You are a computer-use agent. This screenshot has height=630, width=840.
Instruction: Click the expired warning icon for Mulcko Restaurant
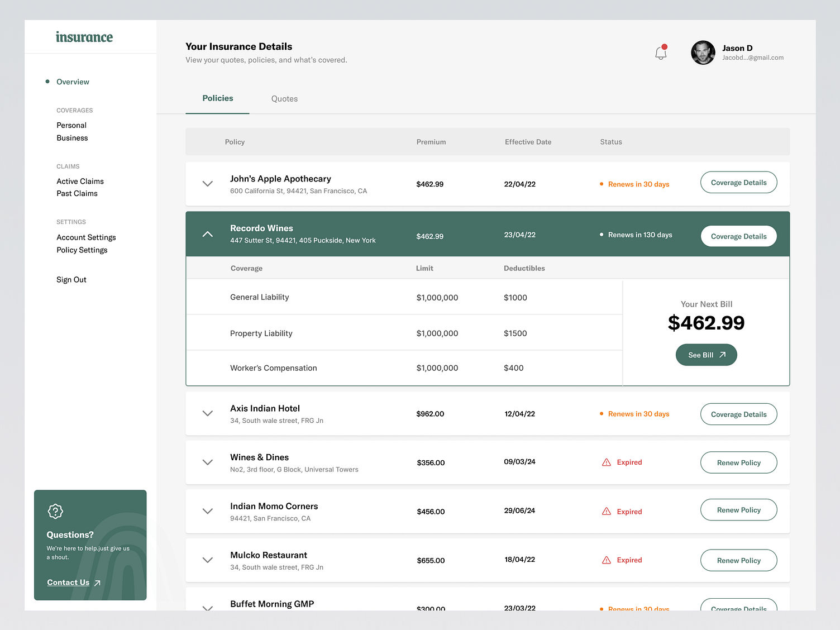(x=606, y=560)
